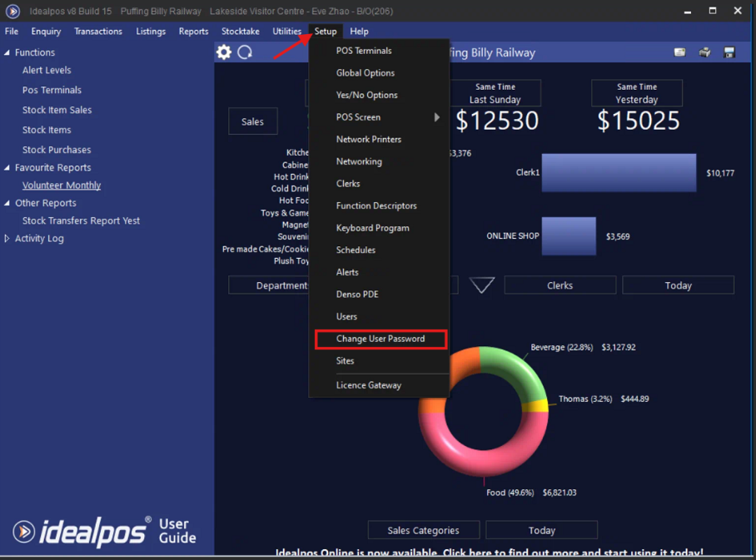Click the $10,177 Clerk1 total value
Viewport: 756px width, 560px height.
[x=720, y=173]
